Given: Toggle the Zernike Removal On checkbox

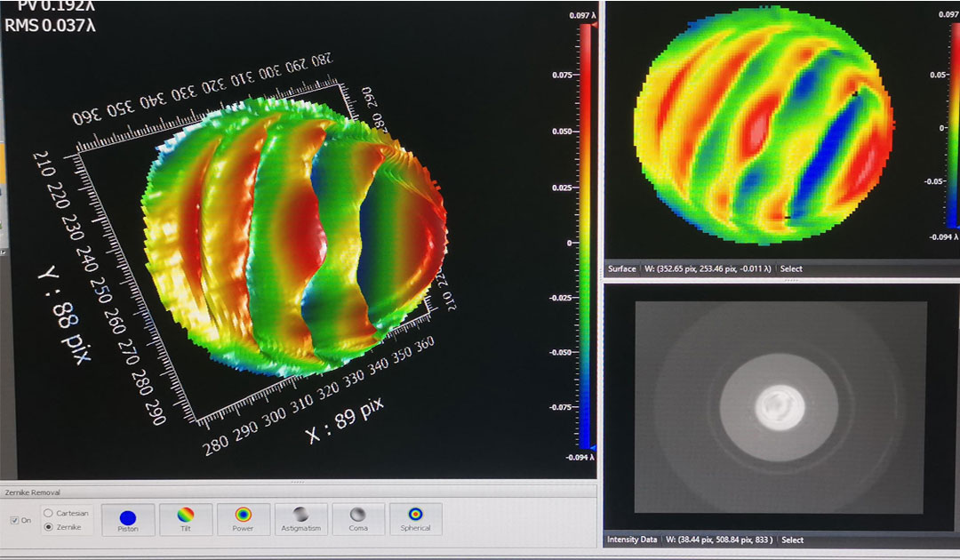Looking at the screenshot, I should coord(14,519).
